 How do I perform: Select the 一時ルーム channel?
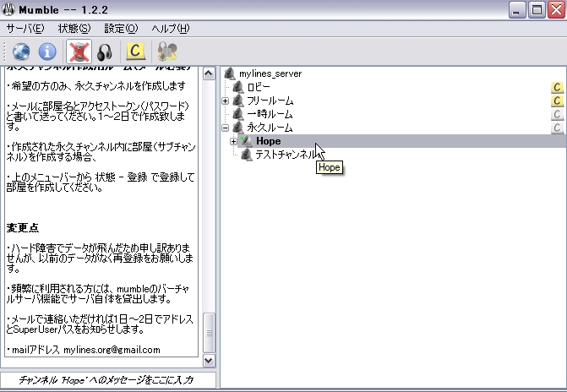[270, 114]
